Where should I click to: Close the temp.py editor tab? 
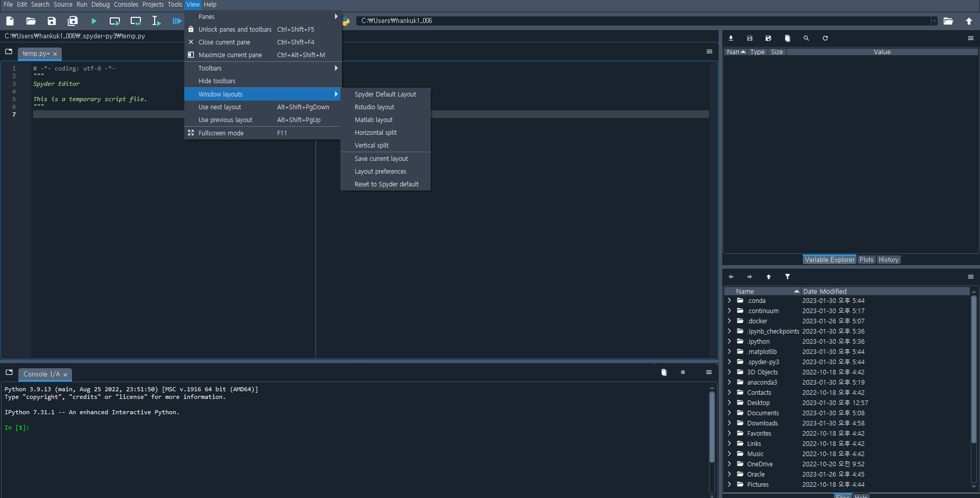pyautogui.click(x=55, y=54)
